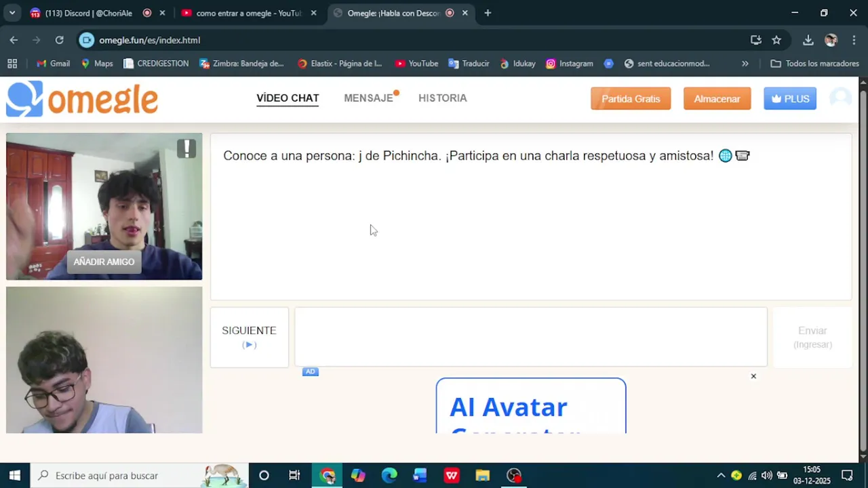
Task: Open Chrome profile avatar
Action: 831,40
